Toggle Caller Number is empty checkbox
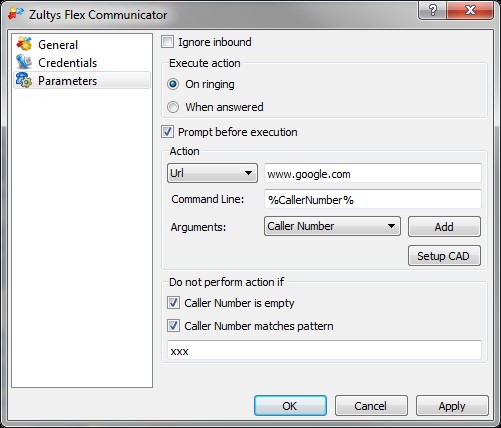 pos(173,303)
